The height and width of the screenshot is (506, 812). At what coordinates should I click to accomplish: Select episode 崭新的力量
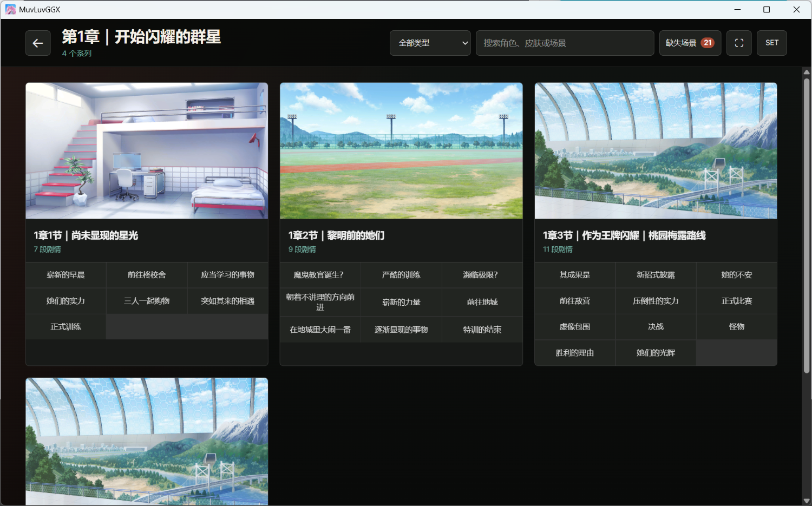tap(401, 302)
